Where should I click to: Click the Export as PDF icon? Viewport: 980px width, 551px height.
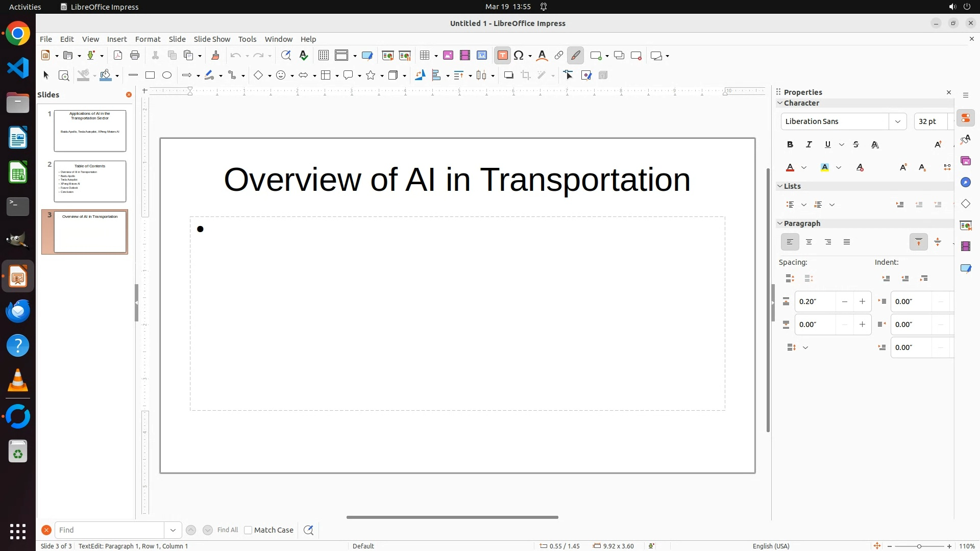tap(118, 56)
